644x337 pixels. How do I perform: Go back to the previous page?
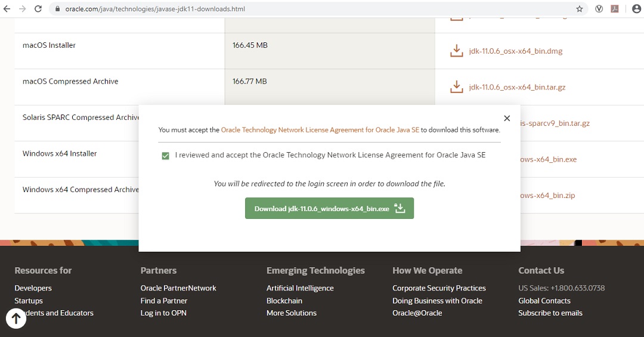click(7, 8)
